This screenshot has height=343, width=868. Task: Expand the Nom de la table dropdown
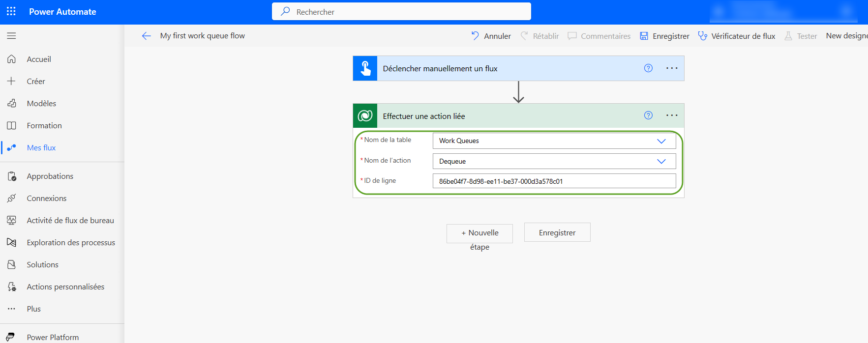click(x=661, y=141)
